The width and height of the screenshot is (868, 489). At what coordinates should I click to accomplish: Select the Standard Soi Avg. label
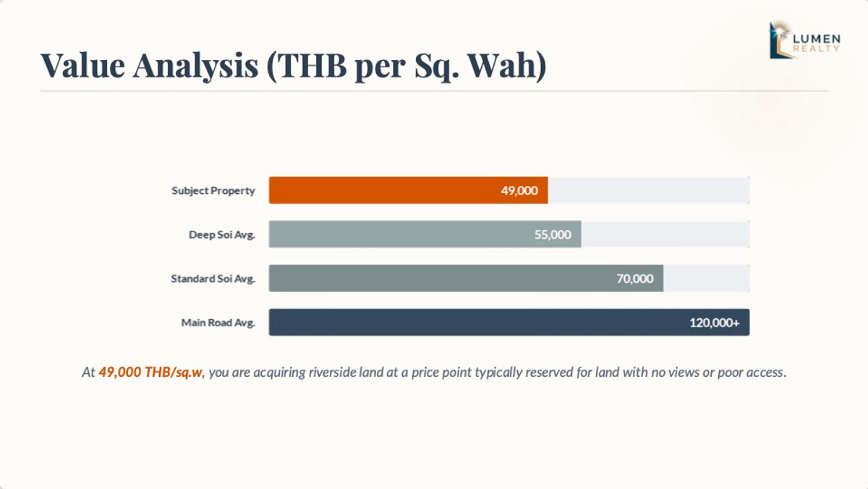pyautogui.click(x=213, y=278)
